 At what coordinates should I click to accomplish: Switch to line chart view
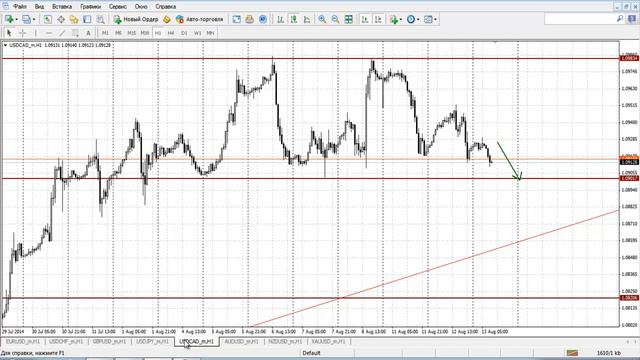[307, 19]
